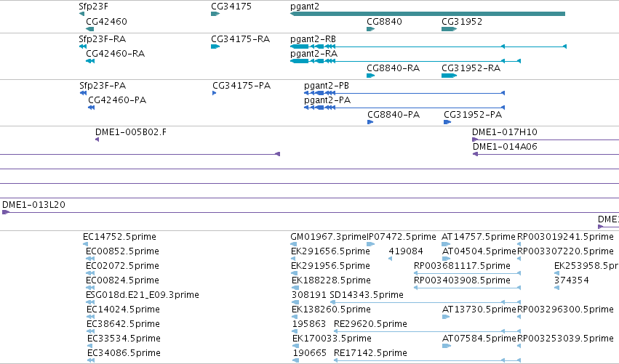This screenshot has height=364, width=619.
Task: Select the CG31952-PA protein label
Action: click(x=473, y=115)
